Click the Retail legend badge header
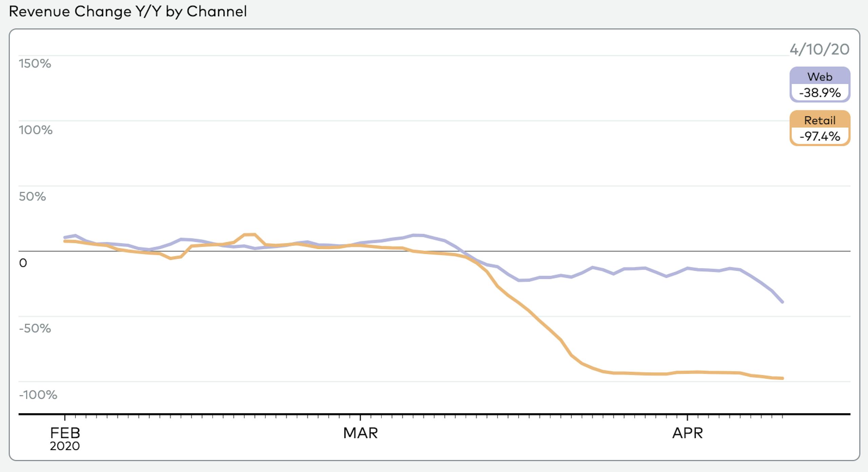This screenshot has height=472, width=868. pyautogui.click(x=820, y=120)
